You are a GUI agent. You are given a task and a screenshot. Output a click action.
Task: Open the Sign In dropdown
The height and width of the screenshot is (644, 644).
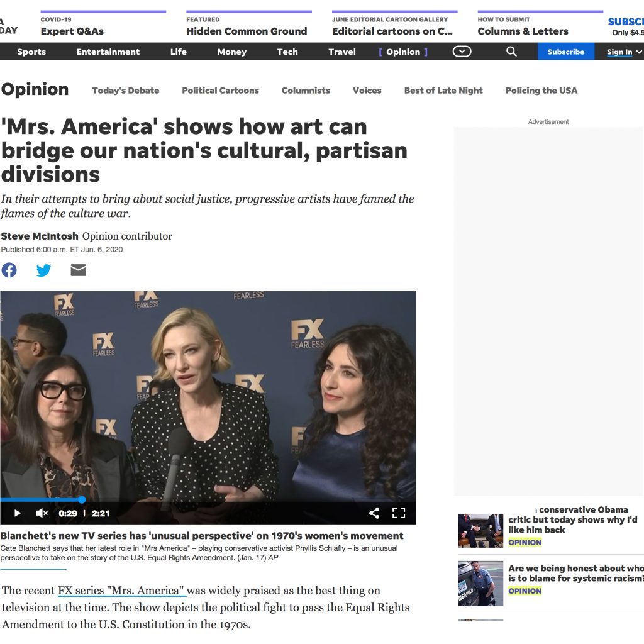[x=622, y=52]
